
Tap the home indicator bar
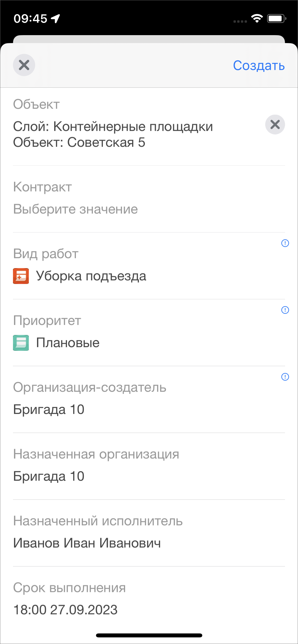click(x=149, y=635)
